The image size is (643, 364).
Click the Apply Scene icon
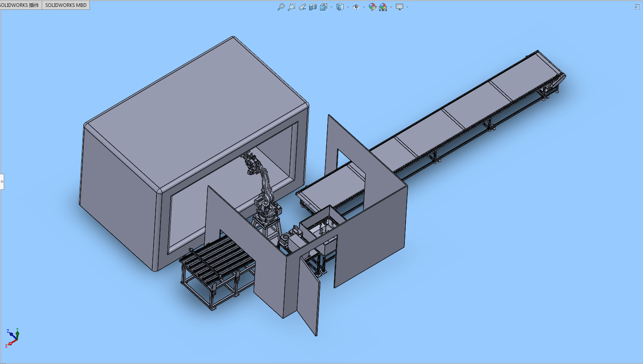coord(383,7)
